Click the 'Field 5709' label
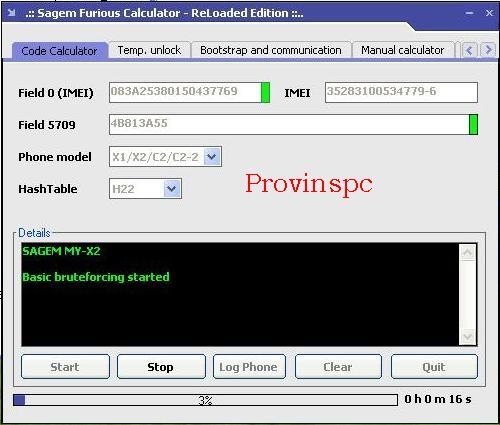Image resolution: width=500 pixels, height=425 pixels. (x=47, y=125)
